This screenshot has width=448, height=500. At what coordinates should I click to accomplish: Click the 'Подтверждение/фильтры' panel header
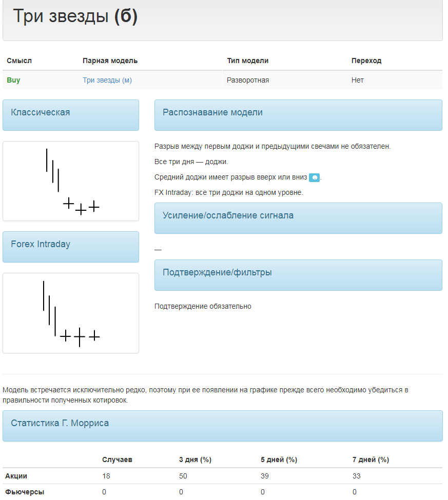tap(298, 275)
